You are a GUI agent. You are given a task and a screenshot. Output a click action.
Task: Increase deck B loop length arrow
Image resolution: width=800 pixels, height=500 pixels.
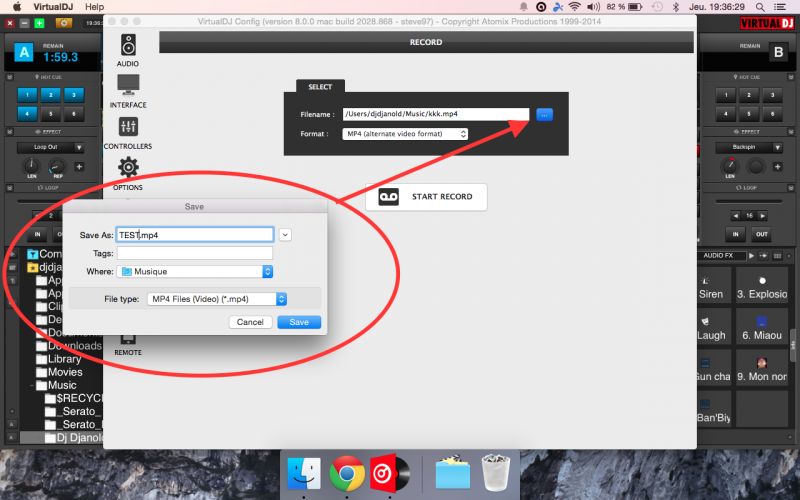pyautogui.click(x=763, y=216)
